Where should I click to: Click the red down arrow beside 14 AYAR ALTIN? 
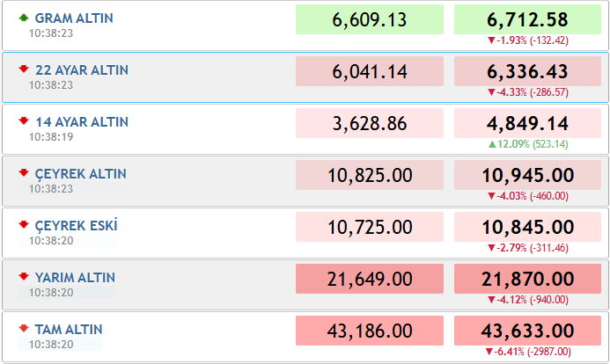(x=24, y=120)
